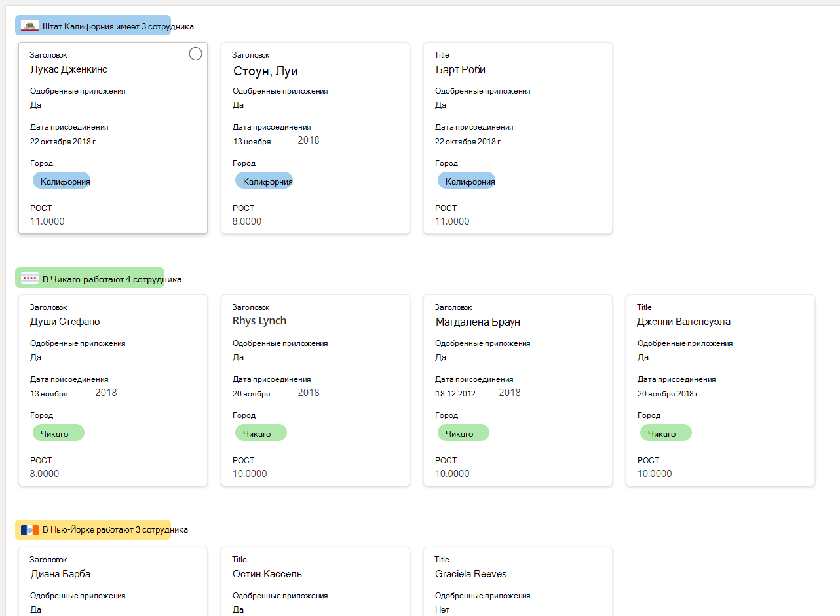Click approved apps value 'Да' in Лукас Дженкинс card
The width and height of the screenshot is (840, 616).
(x=36, y=105)
